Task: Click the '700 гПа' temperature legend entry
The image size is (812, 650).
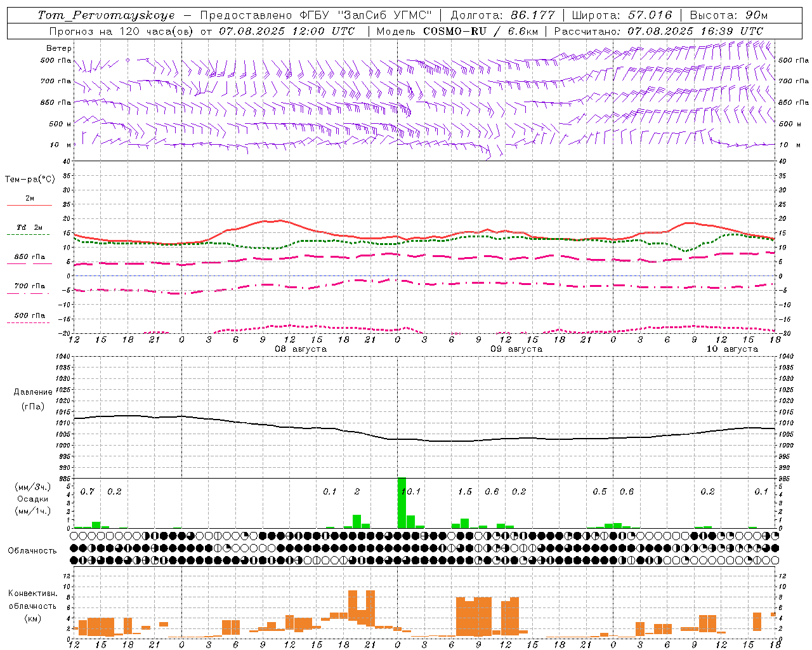Action: (x=30, y=286)
